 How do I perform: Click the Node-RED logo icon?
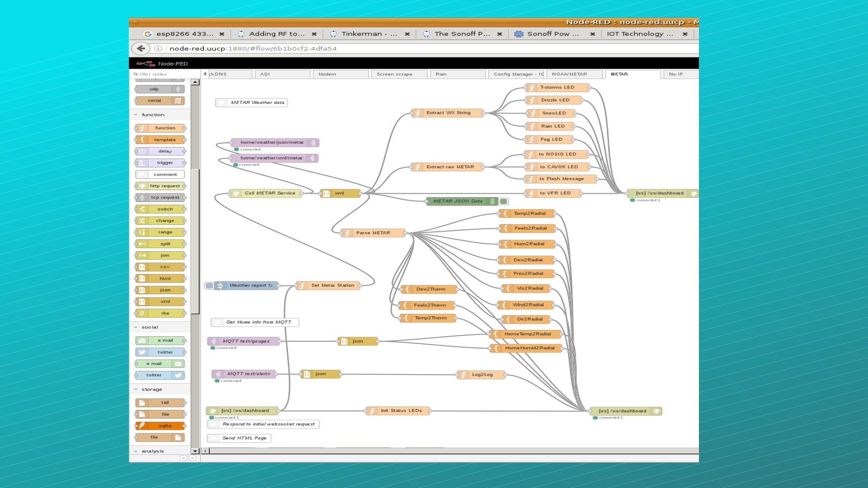pos(146,64)
